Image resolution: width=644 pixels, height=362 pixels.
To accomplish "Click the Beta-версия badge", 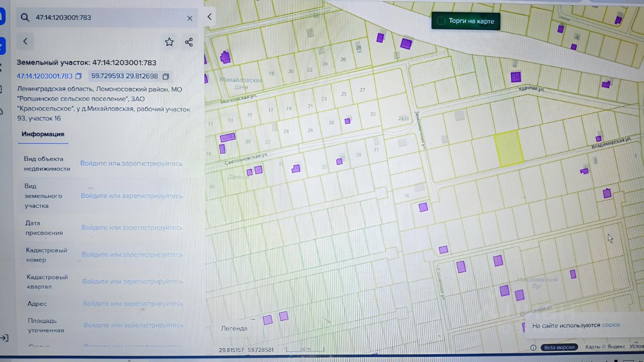I will pyautogui.click(x=559, y=347).
